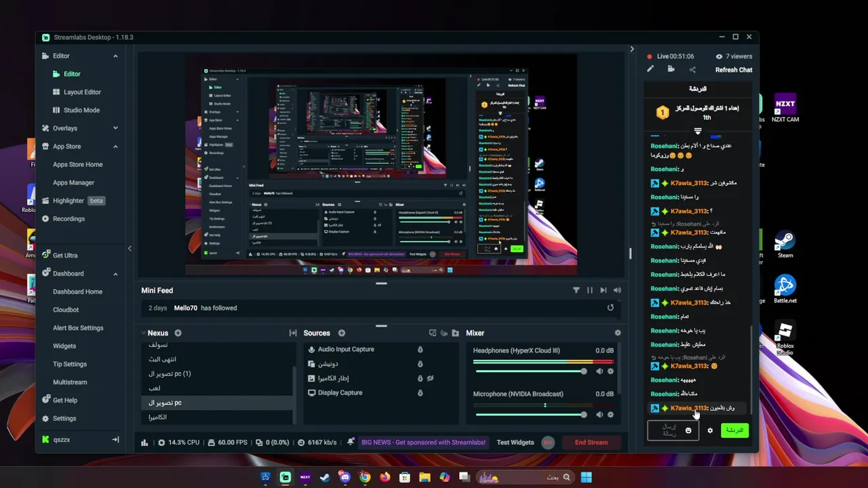Click the camera icon beside Refresh Chat
Image resolution: width=868 pixels, height=488 pixels.
[671, 69]
